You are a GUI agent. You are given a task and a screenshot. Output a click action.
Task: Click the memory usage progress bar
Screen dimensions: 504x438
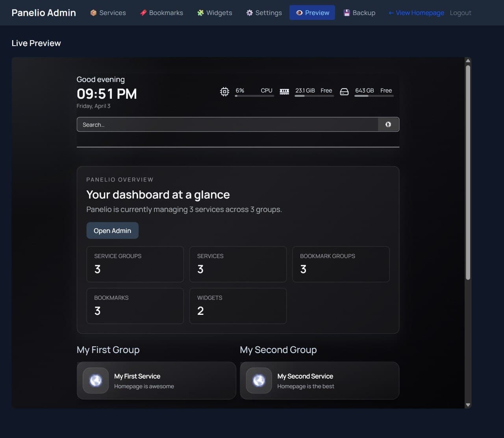314,97
